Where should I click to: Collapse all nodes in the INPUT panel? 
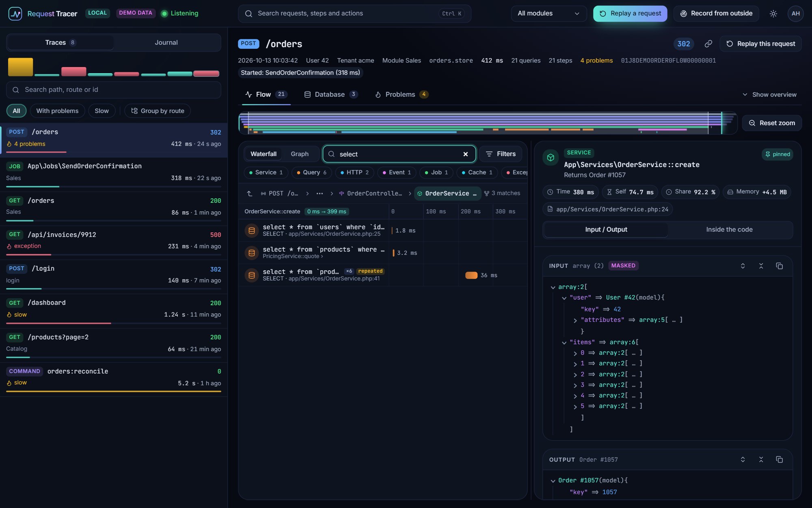point(761,266)
